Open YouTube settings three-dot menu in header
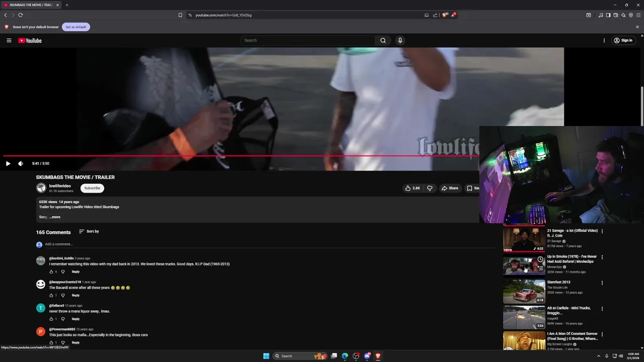 pyautogui.click(x=604, y=40)
